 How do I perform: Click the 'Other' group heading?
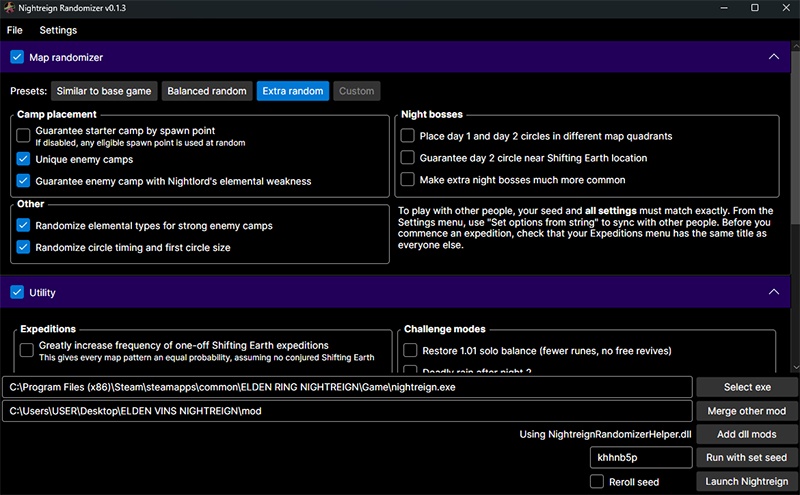[31, 204]
